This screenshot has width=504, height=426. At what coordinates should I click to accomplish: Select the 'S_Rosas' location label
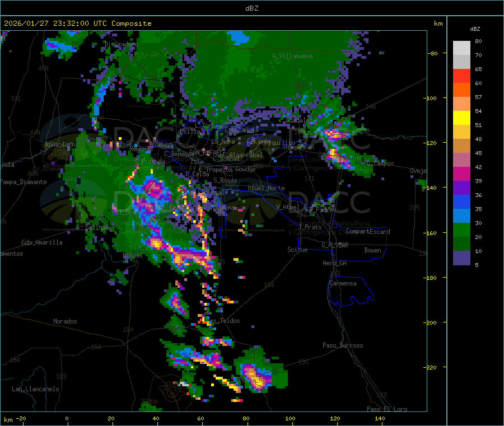pos(225,180)
